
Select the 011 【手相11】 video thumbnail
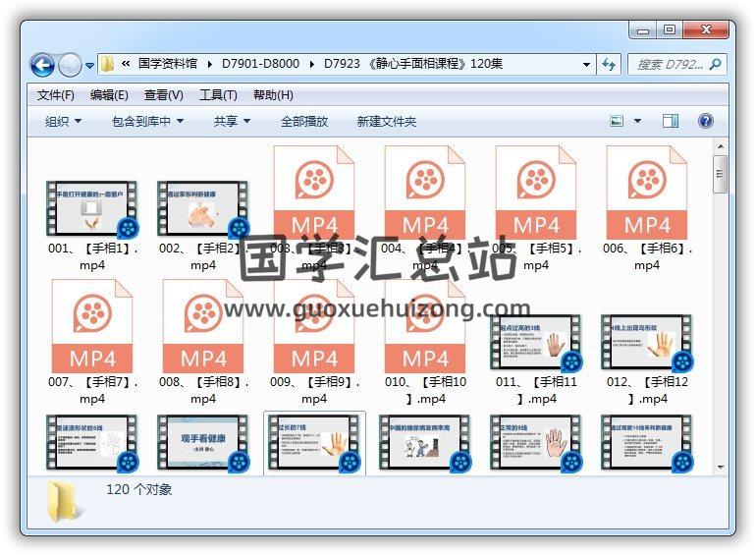point(536,343)
